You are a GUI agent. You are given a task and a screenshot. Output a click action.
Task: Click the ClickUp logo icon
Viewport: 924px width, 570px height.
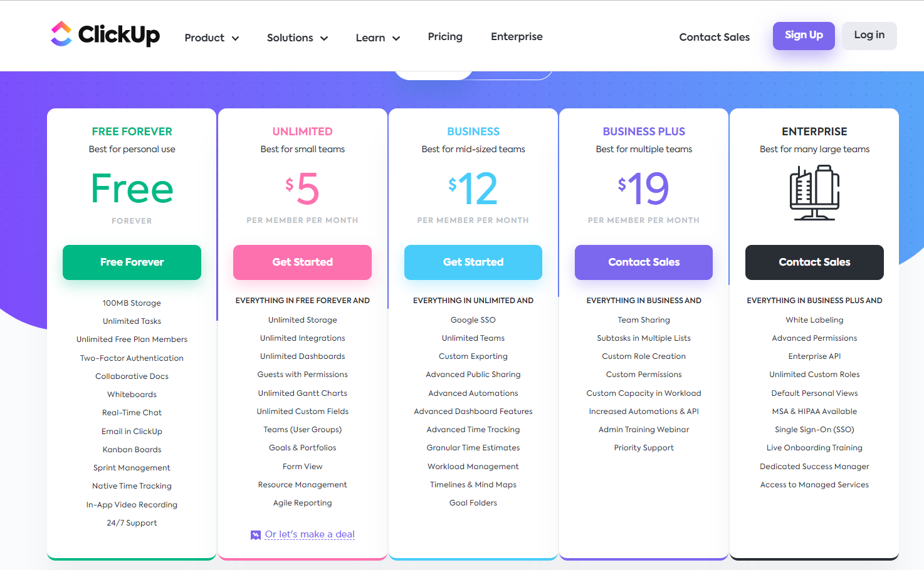tap(61, 34)
